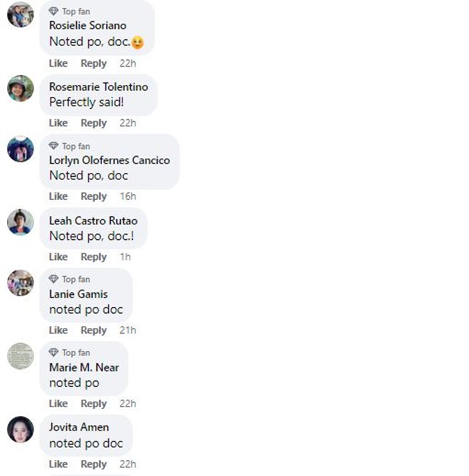Click the 1h timestamp on Leah's comment
This screenshot has width=469, height=476.
(125, 257)
